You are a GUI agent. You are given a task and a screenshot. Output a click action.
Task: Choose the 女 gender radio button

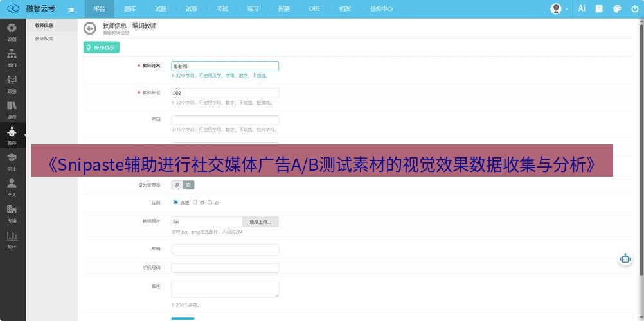(210, 202)
